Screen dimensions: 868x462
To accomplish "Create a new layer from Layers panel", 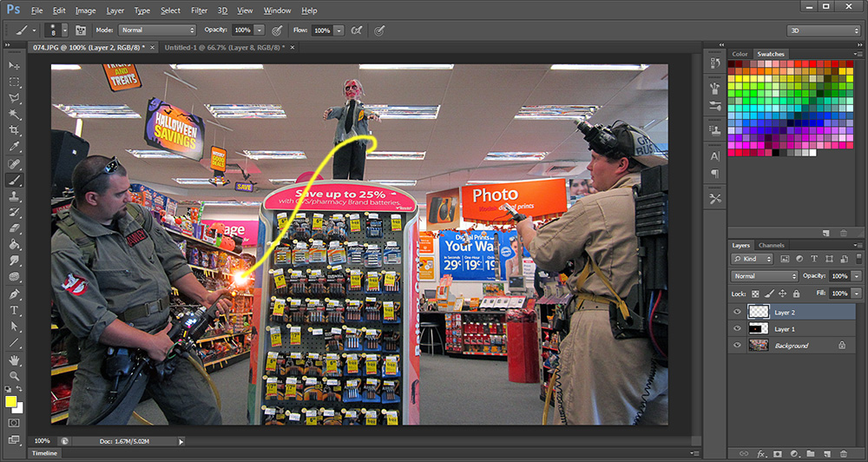I will pos(826,453).
